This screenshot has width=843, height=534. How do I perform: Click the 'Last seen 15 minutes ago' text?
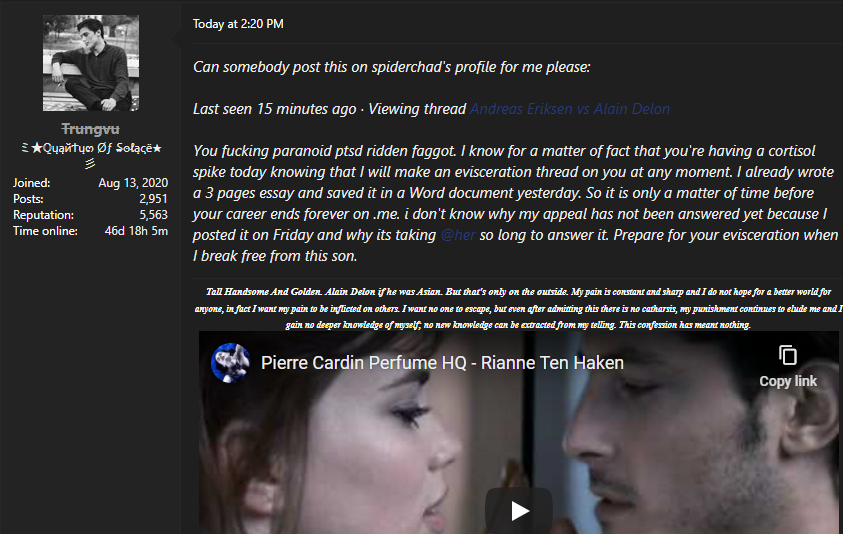click(274, 109)
